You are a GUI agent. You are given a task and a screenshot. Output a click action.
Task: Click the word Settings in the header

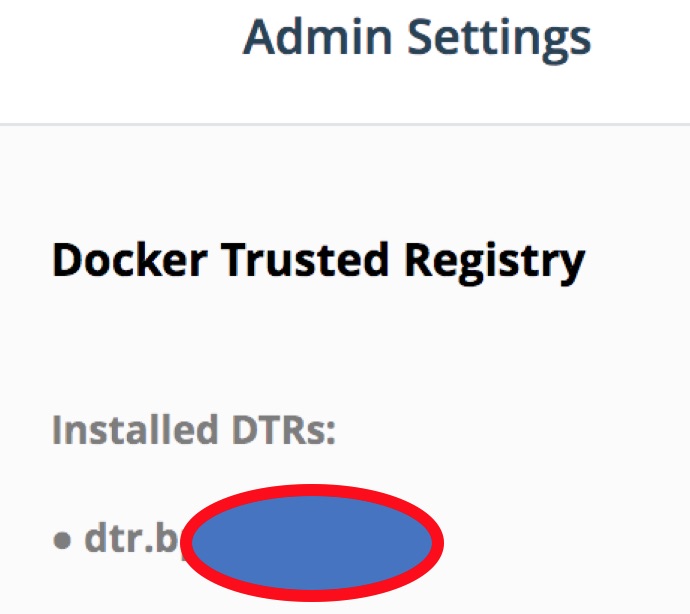point(499,40)
